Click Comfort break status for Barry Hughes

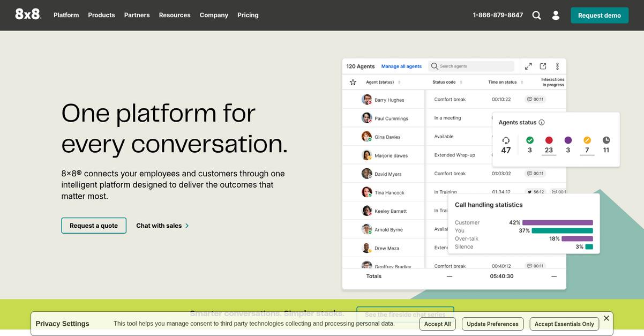point(450,99)
